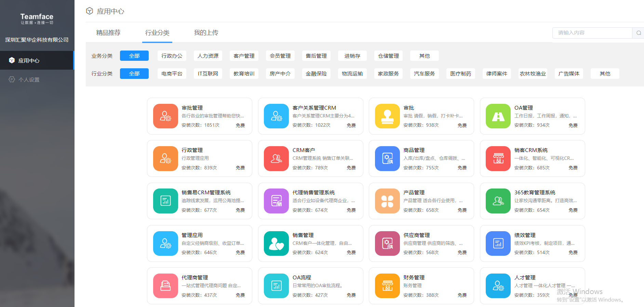644x307 pixels.
Task: Click the orange 审批管理 app icon
Action: (x=165, y=116)
